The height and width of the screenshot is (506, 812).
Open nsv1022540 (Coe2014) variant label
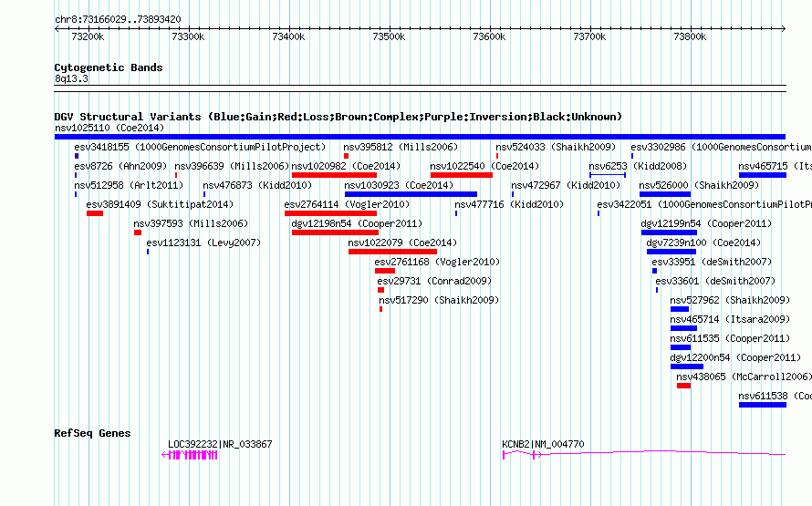pyautogui.click(x=484, y=166)
